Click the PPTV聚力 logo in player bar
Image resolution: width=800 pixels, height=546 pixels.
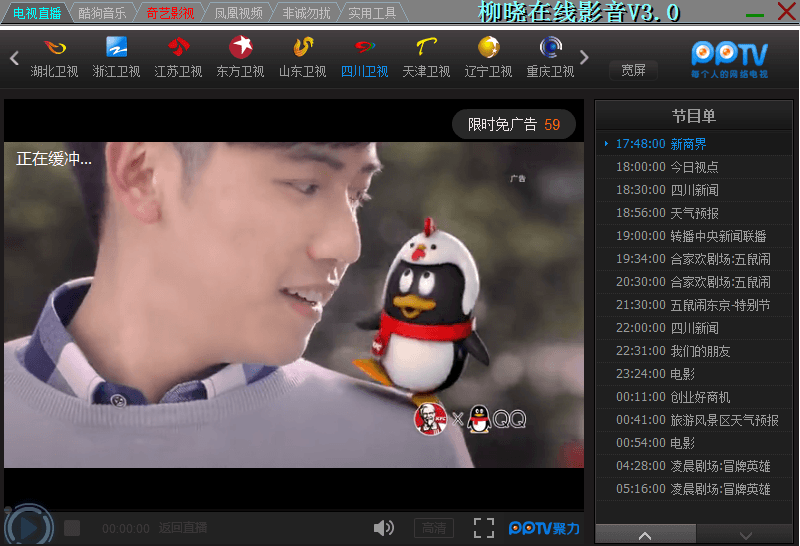pyautogui.click(x=544, y=529)
